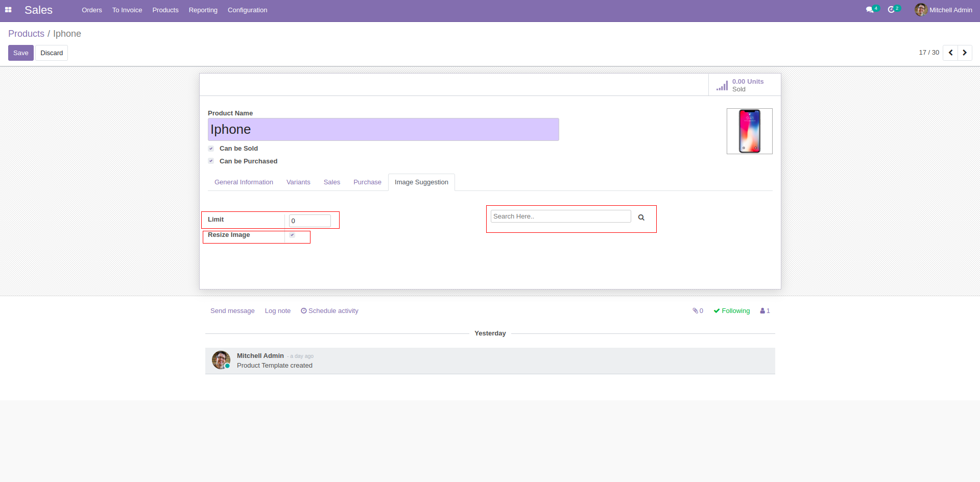The height and width of the screenshot is (482, 980).
Task: Click Mitchell Admin avatar in top bar
Action: pos(921,10)
